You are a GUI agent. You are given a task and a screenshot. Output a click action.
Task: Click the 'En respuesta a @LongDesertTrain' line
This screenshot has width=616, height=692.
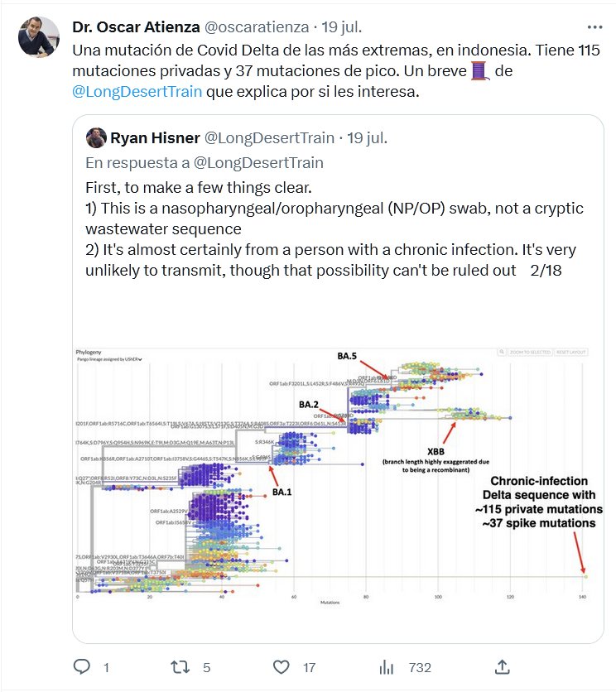pyautogui.click(x=205, y=162)
